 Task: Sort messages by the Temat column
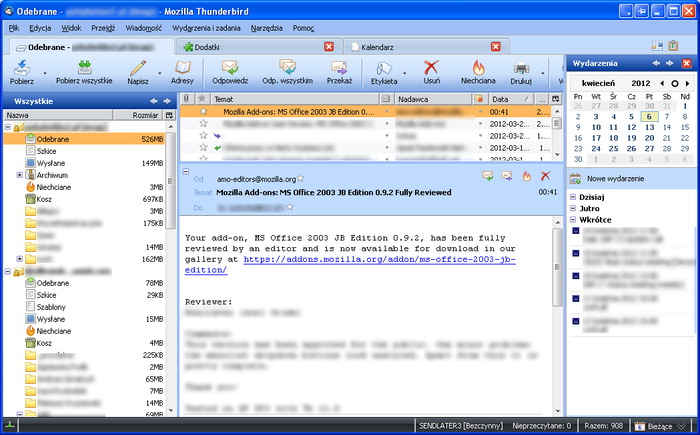(x=295, y=99)
